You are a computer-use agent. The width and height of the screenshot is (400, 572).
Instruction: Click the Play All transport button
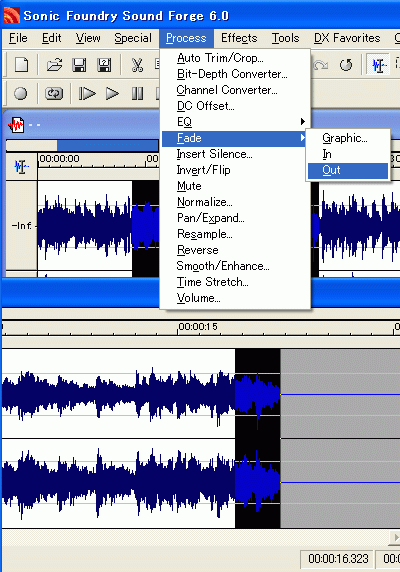click(87, 93)
